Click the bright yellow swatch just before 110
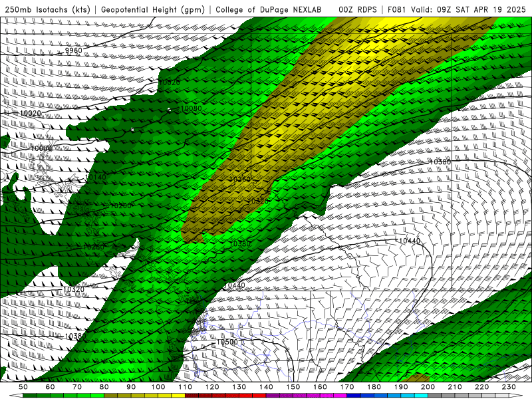 178,396
